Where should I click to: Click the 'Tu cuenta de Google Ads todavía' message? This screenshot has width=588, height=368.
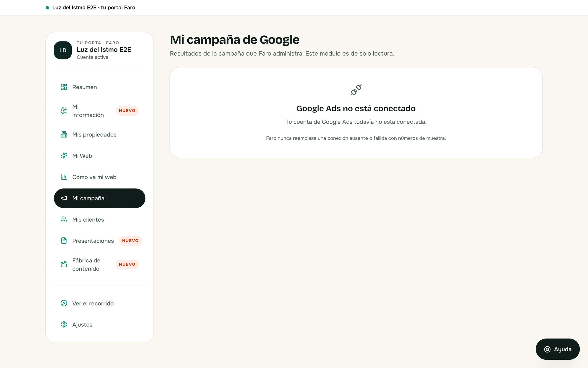356,122
